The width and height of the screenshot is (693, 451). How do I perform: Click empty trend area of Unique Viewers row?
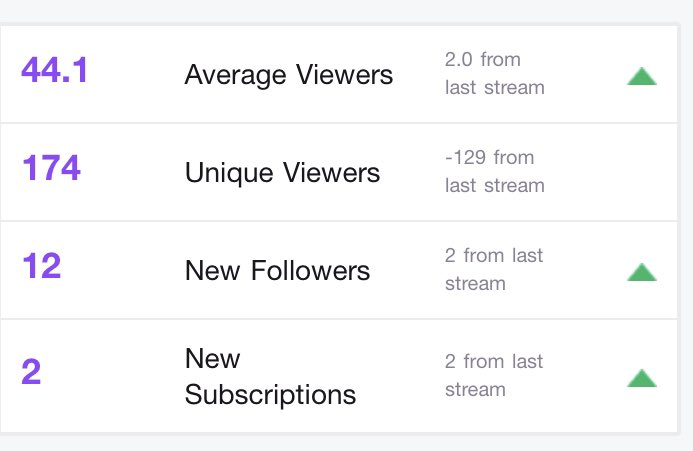(x=642, y=172)
